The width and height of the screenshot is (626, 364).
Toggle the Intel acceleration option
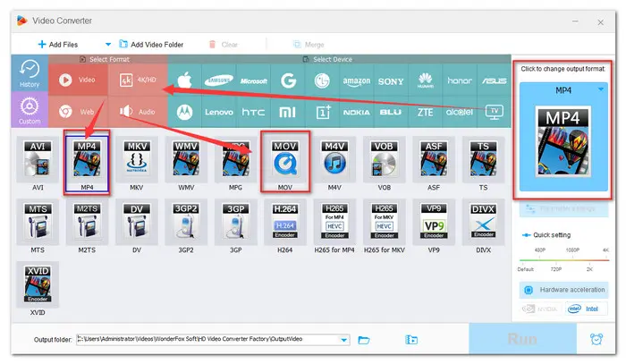point(586,309)
